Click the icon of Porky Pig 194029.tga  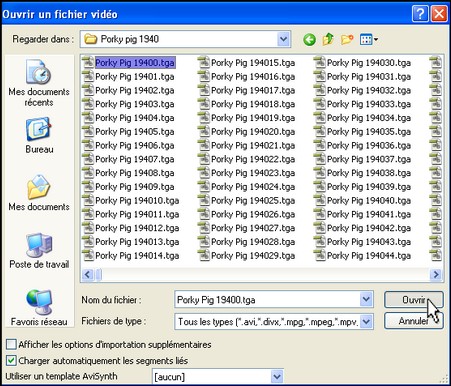coord(204,255)
